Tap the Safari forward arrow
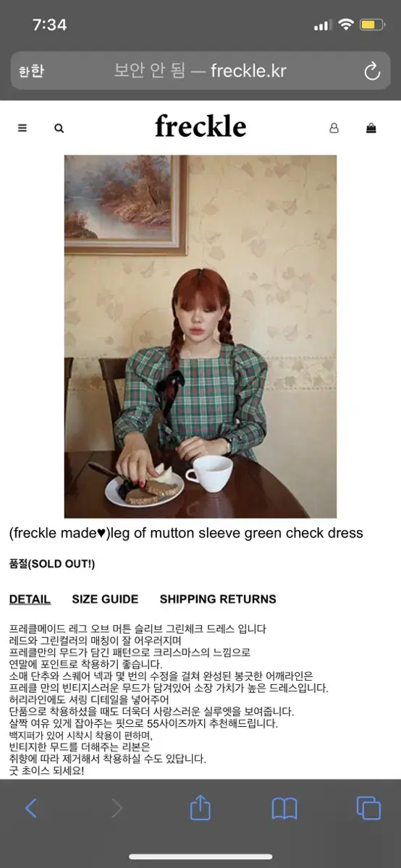 [117, 808]
